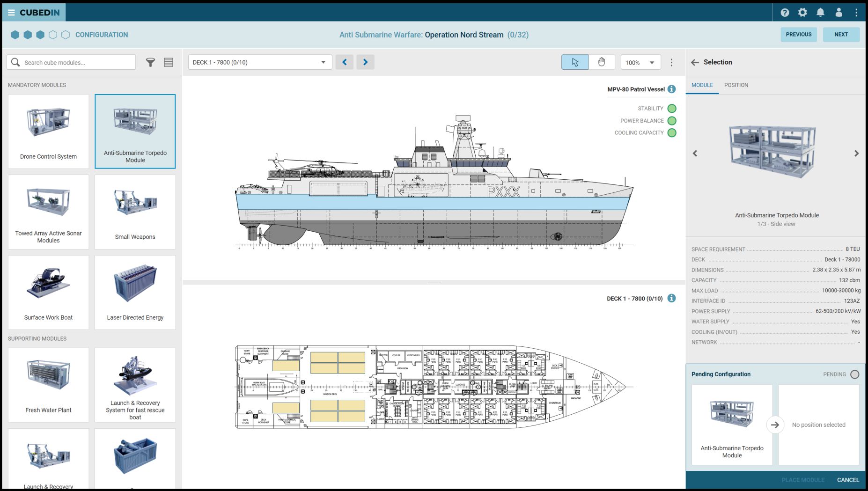Click the No position selected box

(x=818, y=425)
